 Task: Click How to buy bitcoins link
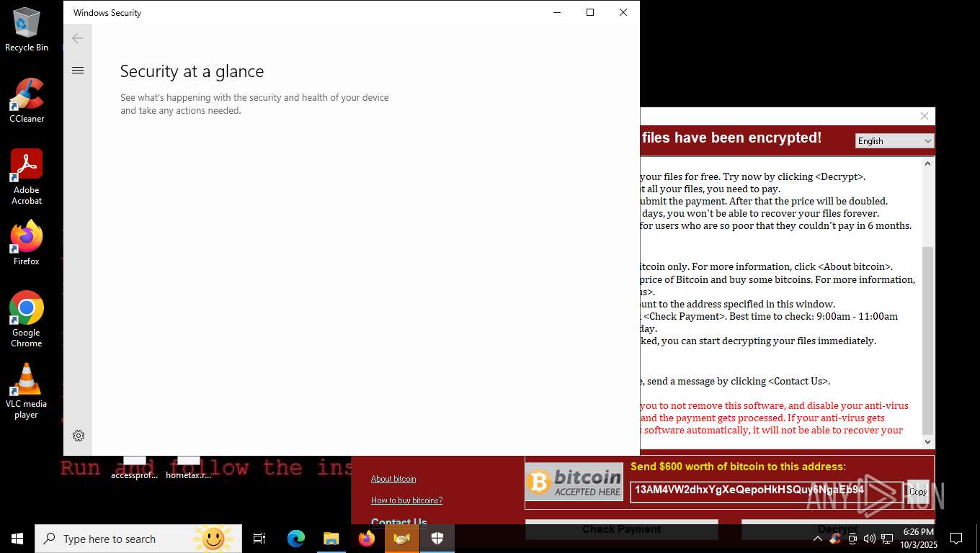tap(406, 500)
